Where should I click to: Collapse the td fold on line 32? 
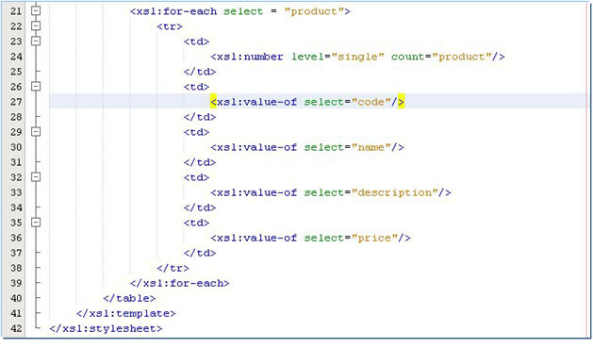[36, 177]
